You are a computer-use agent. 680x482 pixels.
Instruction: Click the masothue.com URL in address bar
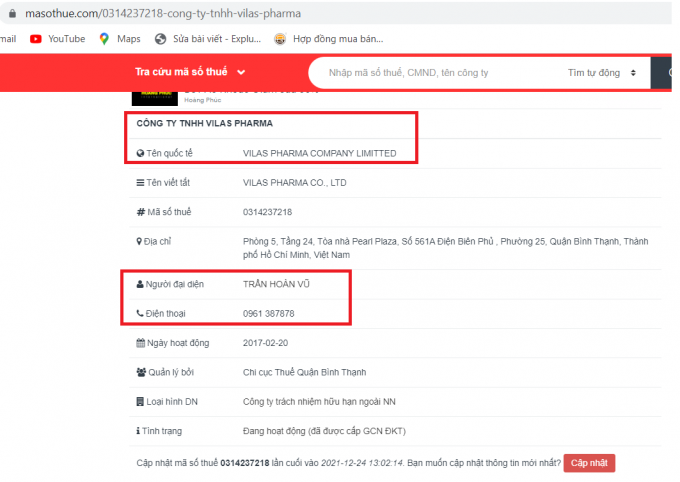pos(163,13)
